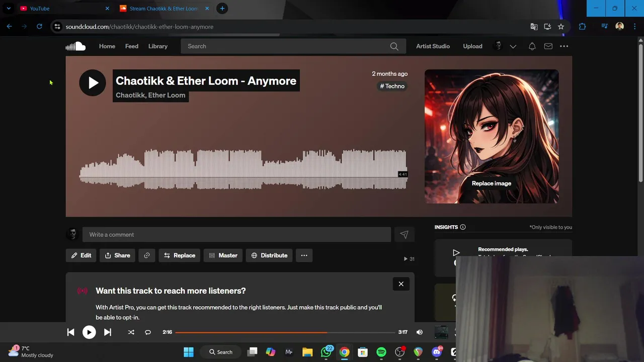Viewport: 644px width, 362px height.
Task: Toggle shuffle in the player bar
Action: pos(131,332)
